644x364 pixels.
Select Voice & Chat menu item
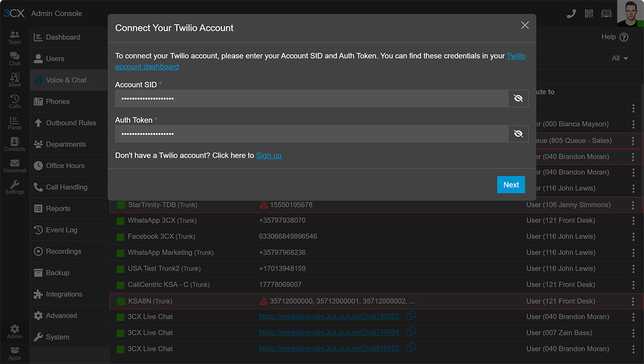click(x=69, y=80)
